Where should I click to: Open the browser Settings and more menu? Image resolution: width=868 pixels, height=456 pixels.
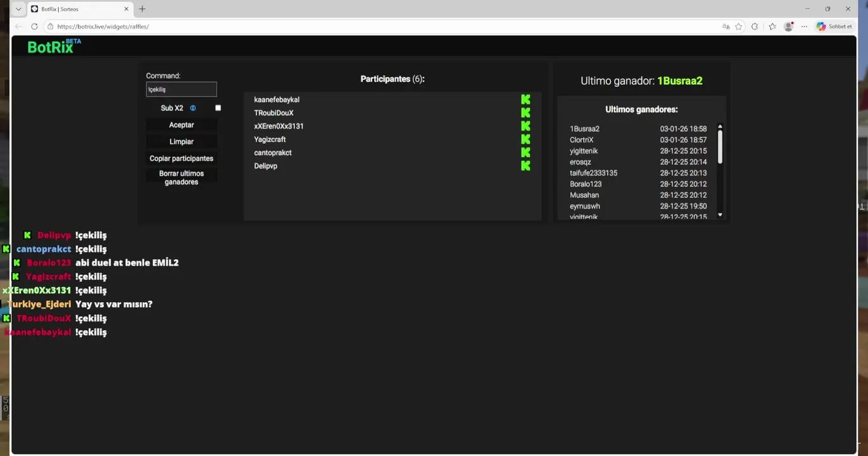click(x=805, y=27)
